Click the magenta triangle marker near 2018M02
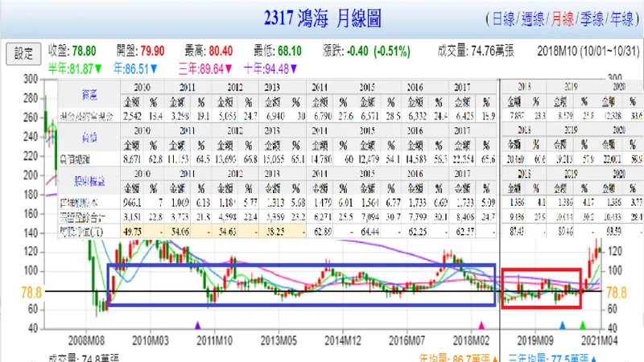644x362 pixels. click(x=481, y=326)
